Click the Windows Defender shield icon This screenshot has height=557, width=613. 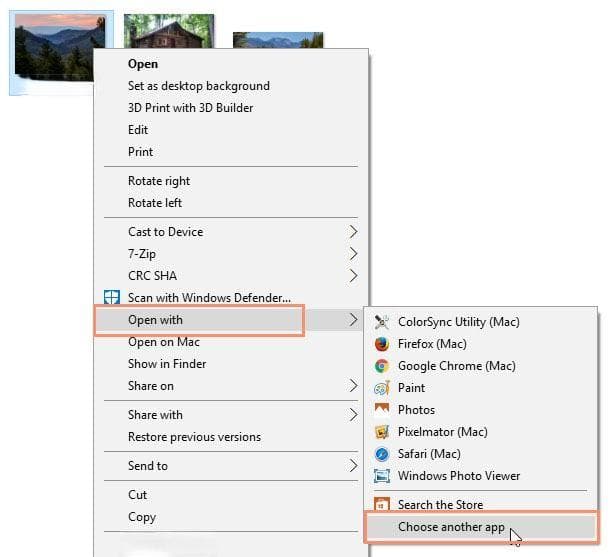112,297
